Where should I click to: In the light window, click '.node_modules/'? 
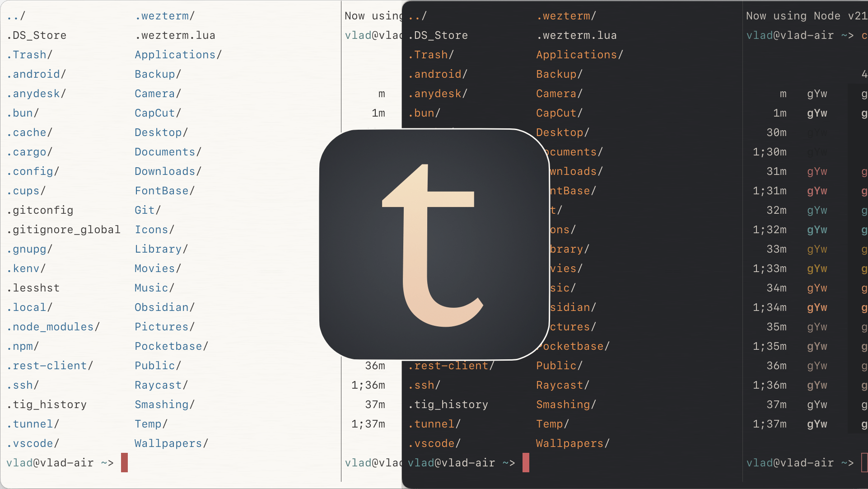53,327
